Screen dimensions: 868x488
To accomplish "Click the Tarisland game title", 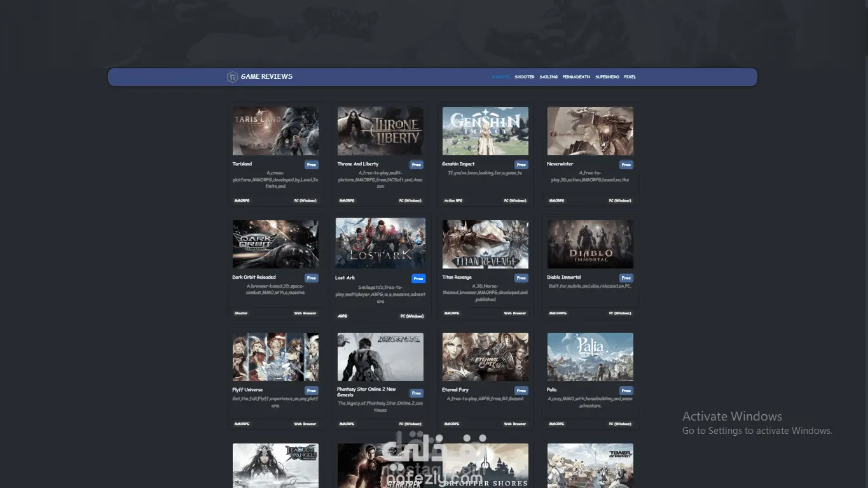I will coord(242,164).
